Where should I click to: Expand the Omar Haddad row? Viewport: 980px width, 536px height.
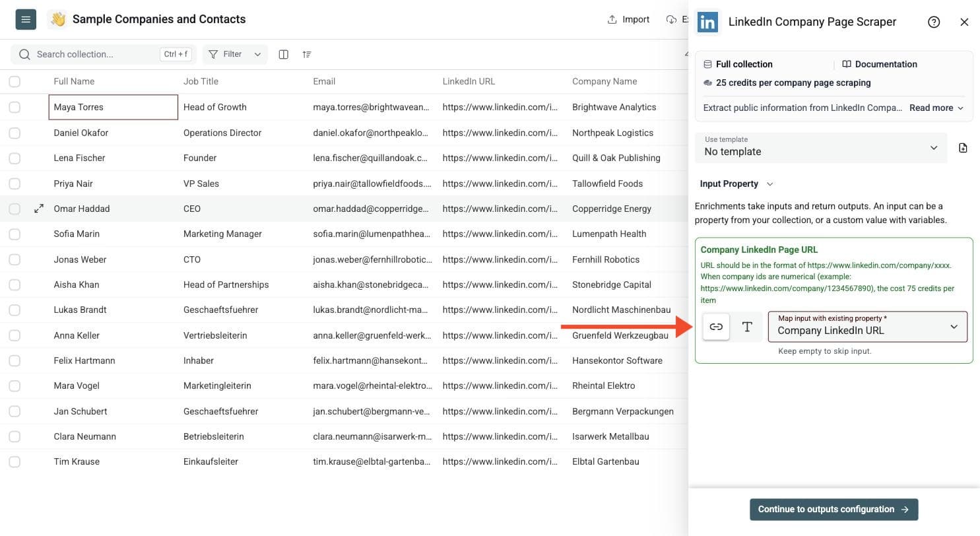coord(39,209)
